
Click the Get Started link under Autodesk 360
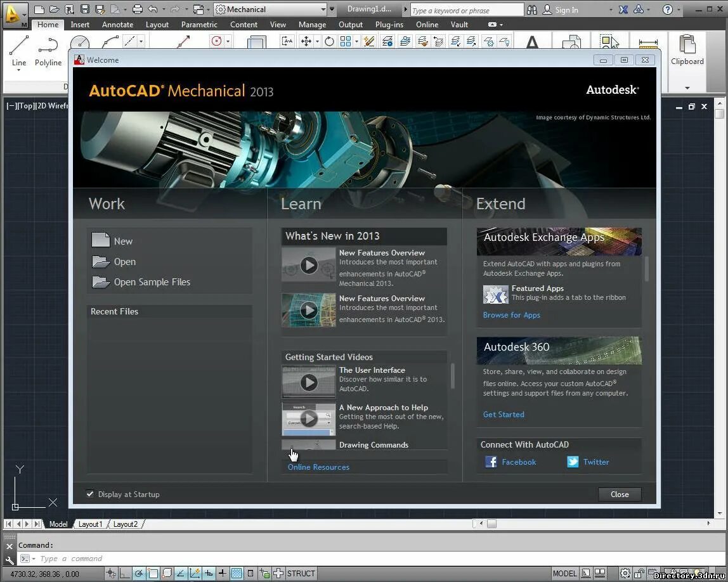(x=504, y=415)
